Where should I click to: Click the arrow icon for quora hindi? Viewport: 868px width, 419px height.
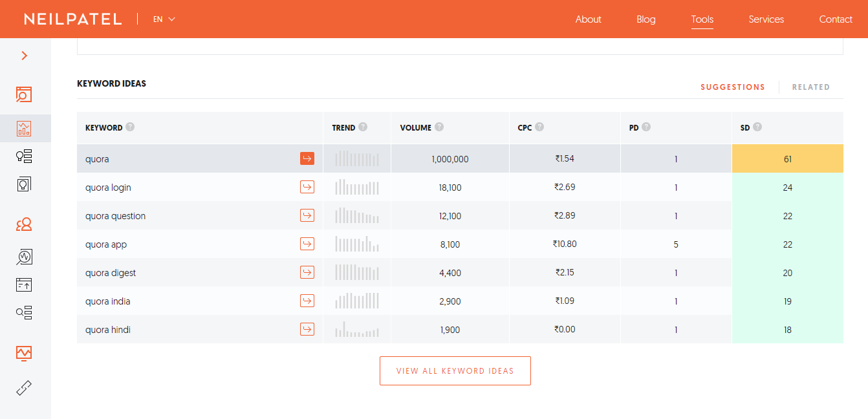point(307,329)
